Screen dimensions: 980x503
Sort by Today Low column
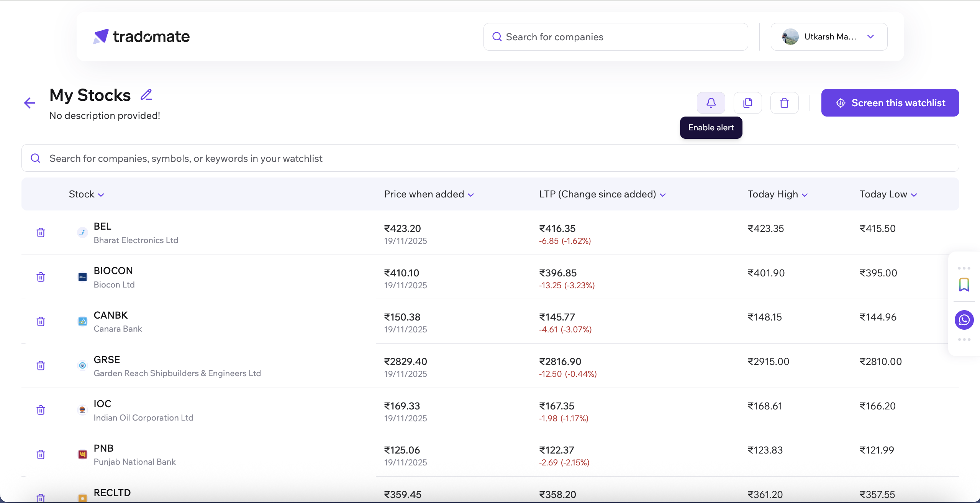click(888, 194)
